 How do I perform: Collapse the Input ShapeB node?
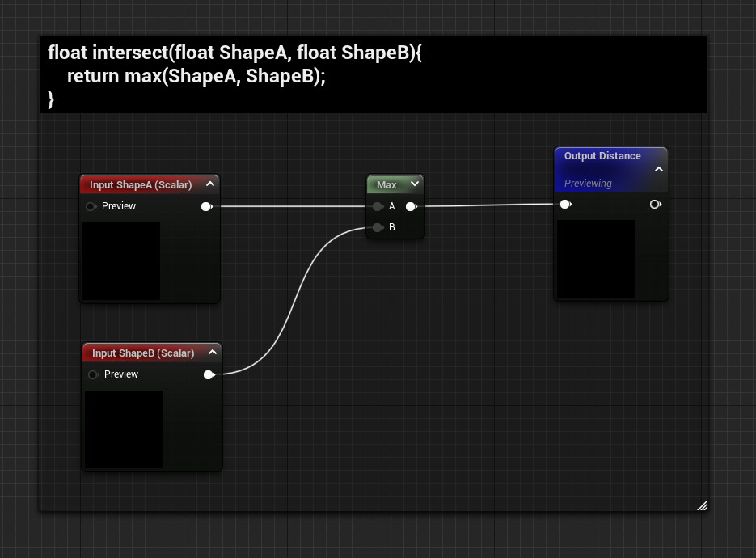tap(213, 352)
